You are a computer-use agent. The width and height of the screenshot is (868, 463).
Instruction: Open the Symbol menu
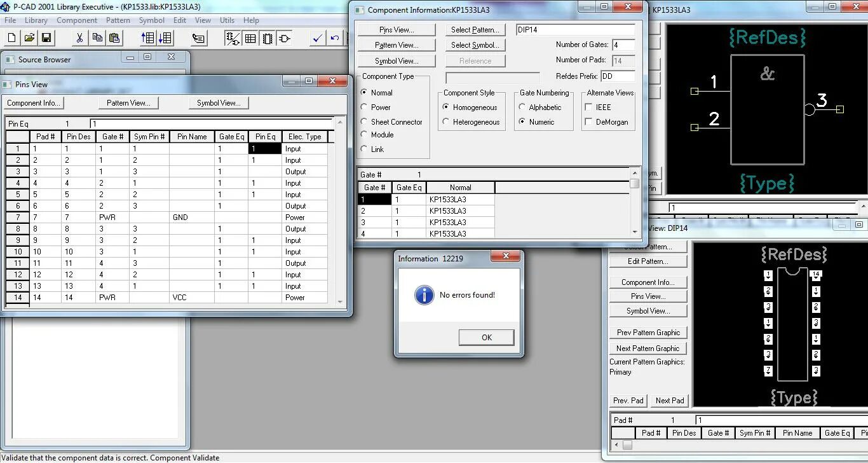tap(152, 20)
